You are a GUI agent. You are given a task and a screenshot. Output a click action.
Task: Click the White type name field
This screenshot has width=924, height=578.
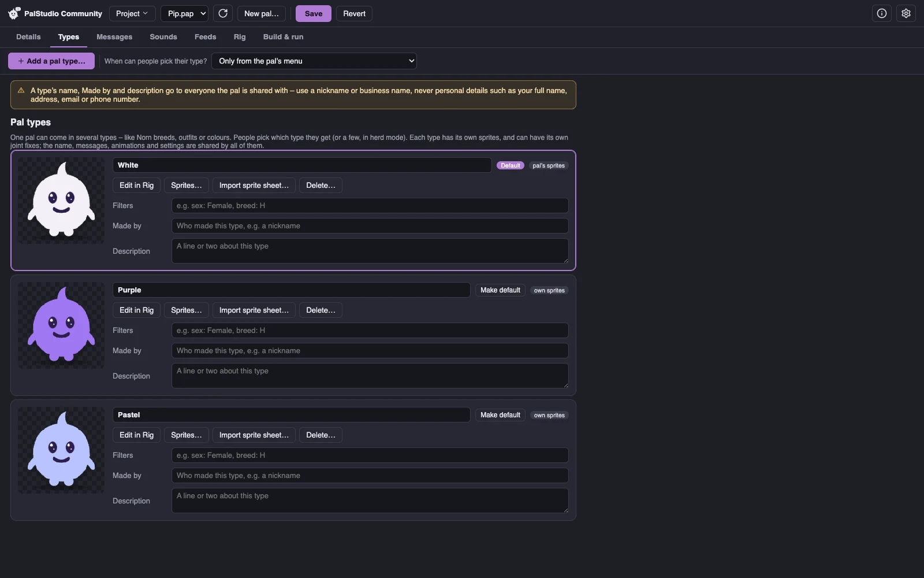(x=302, y=165)
